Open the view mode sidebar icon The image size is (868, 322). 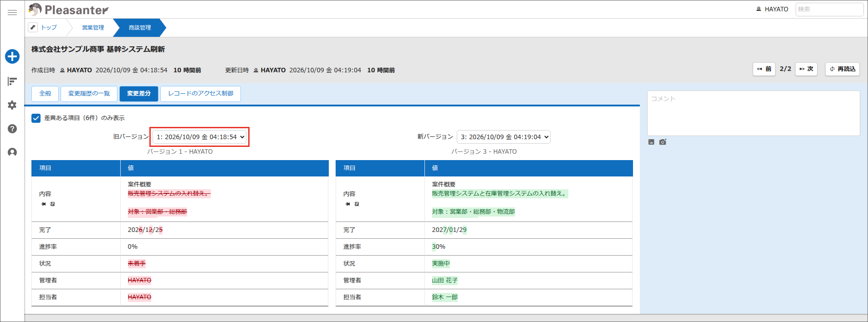coord(12,81)
